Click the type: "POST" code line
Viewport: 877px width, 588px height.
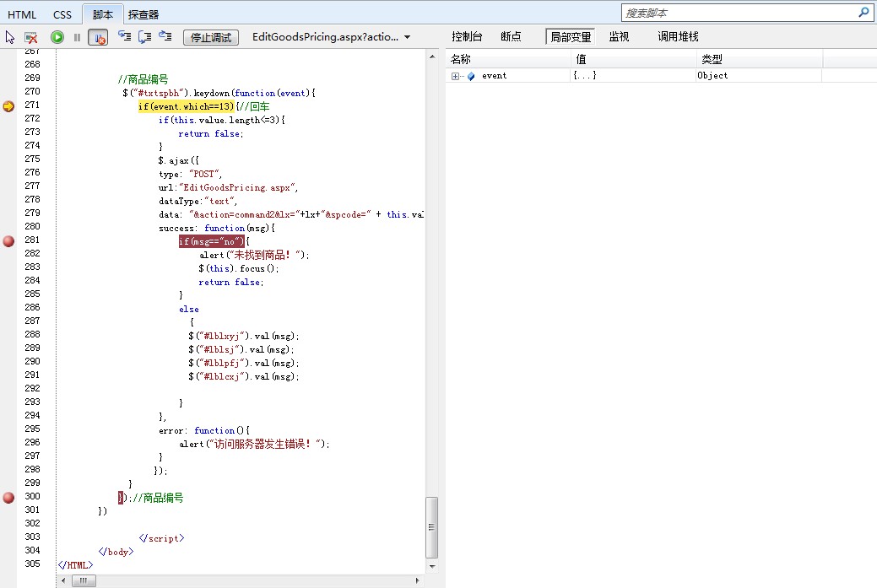190,175
